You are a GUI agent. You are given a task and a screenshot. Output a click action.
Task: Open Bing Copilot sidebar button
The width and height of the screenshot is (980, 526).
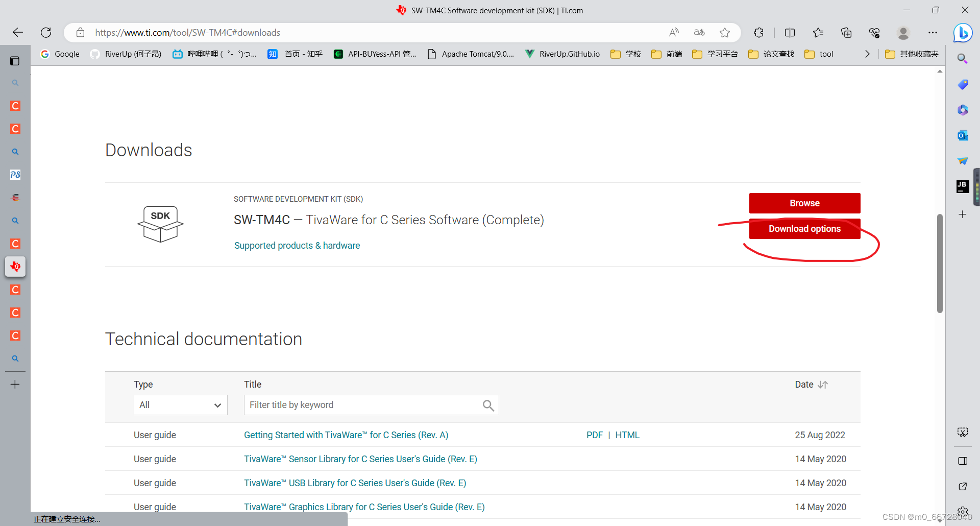963,33
